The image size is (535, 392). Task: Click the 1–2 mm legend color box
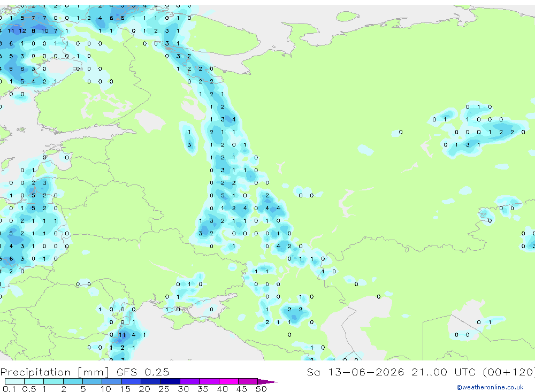tap(53, 381)
